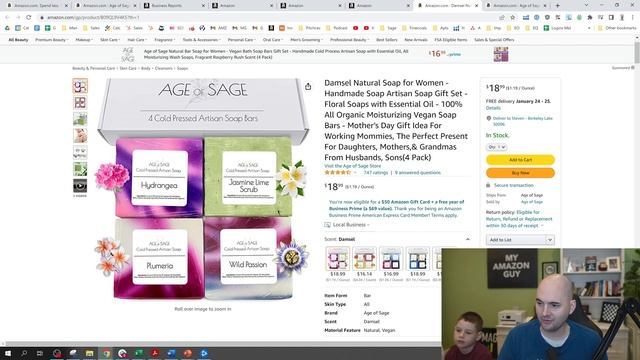
Task: Click the Add to List button
Action: pyautogui.click(x=516, y=240)
